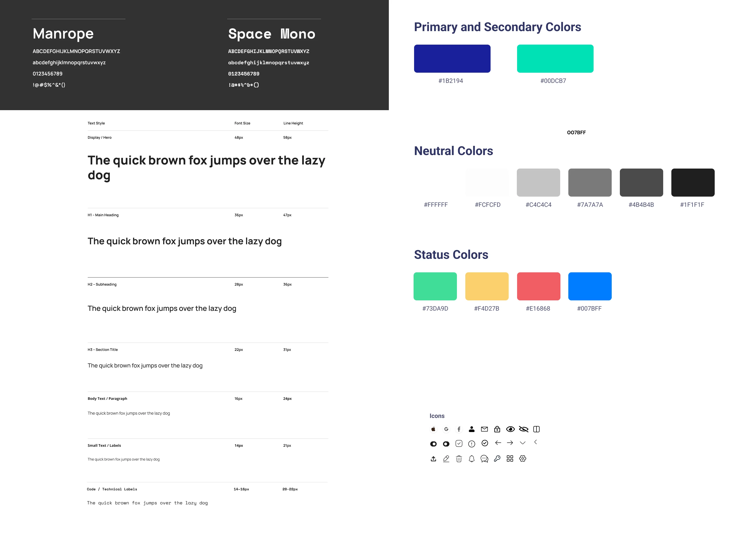Image resolution: width=756 pixels, height=536 pixels.
Task: Click the 'Font Size' column header
Action: [x=242, y=123]
